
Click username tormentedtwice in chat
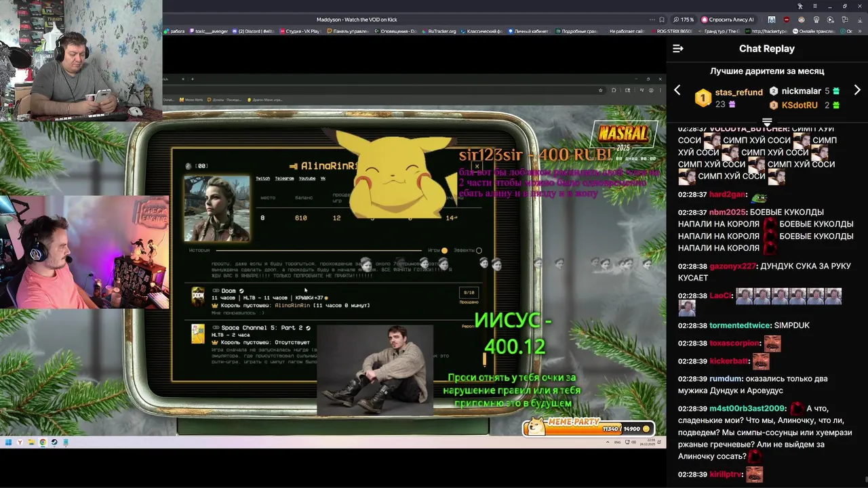(x=740, y=325)
